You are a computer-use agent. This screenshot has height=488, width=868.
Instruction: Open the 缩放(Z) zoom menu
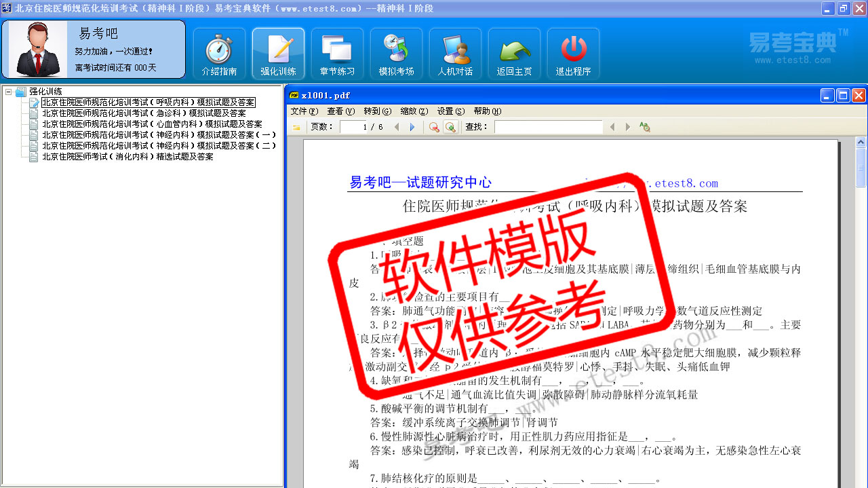[x=414, y=111]
